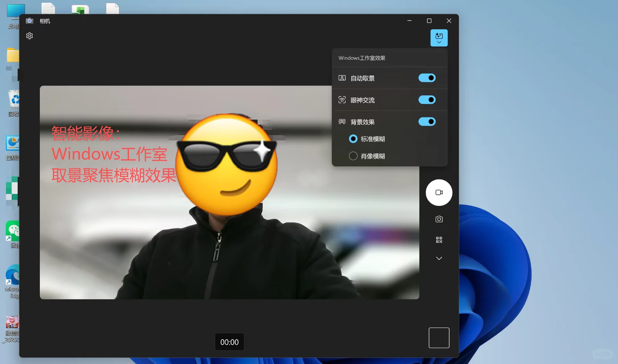Start recording with the video button

click(x=439, y=192)
